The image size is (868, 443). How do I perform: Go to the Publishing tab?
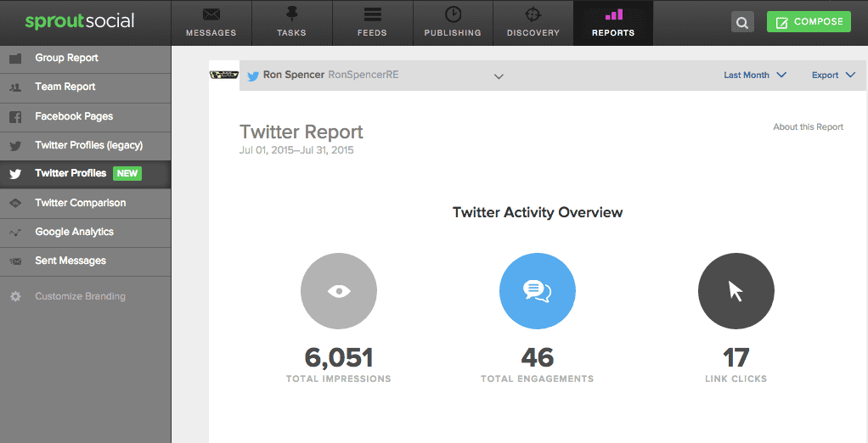point(453,23)
